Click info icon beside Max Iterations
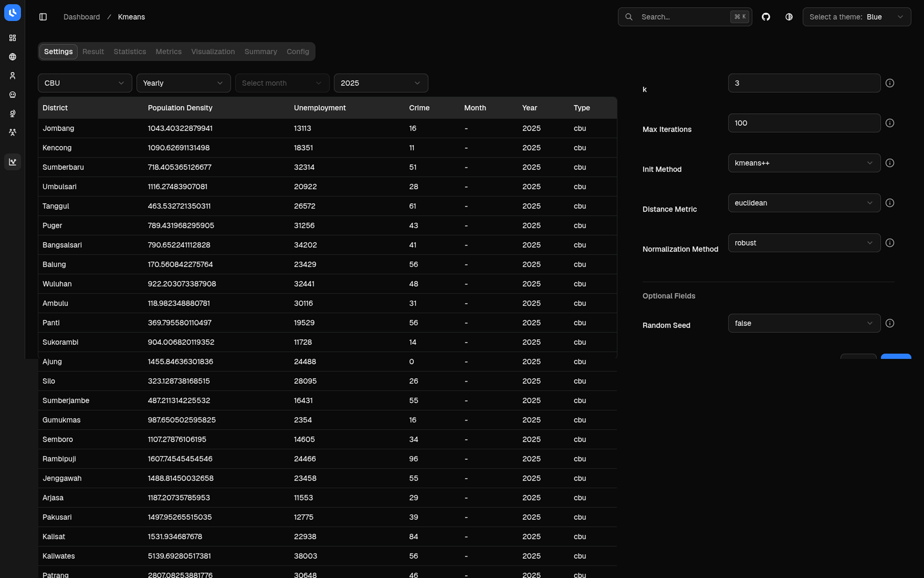924x578 pixels. pos(890,123)
